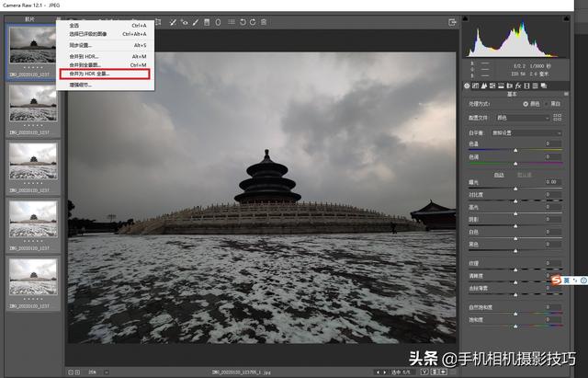Rotate image counterclockwise

coord(242,20)
